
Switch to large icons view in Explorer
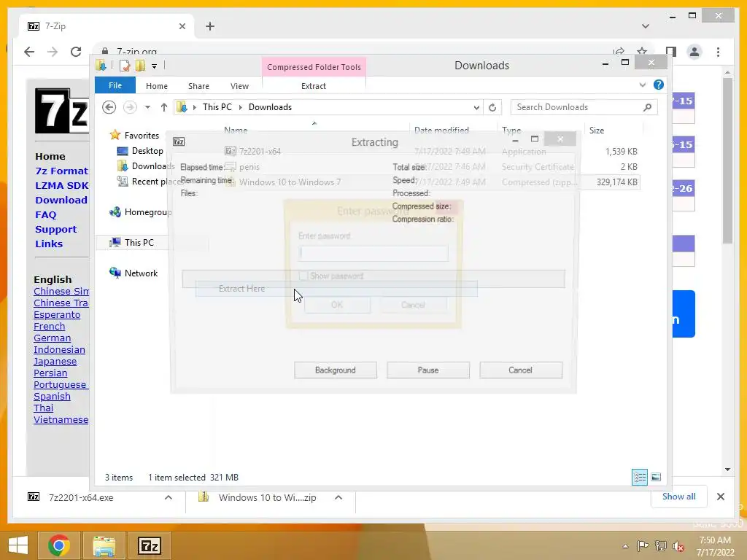656,477
